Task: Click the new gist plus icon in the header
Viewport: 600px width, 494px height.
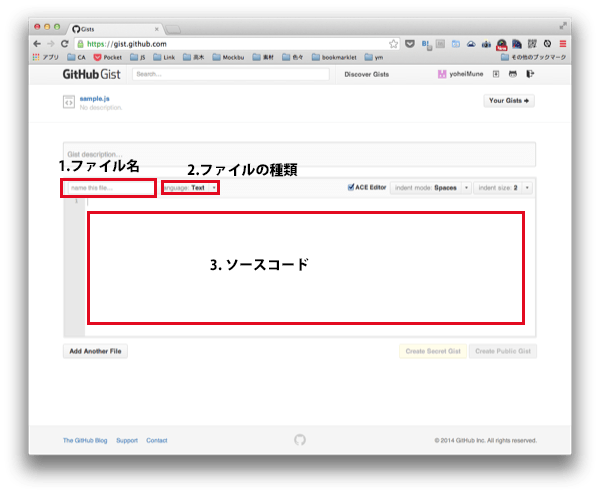Action: click(x=496, y=74)
